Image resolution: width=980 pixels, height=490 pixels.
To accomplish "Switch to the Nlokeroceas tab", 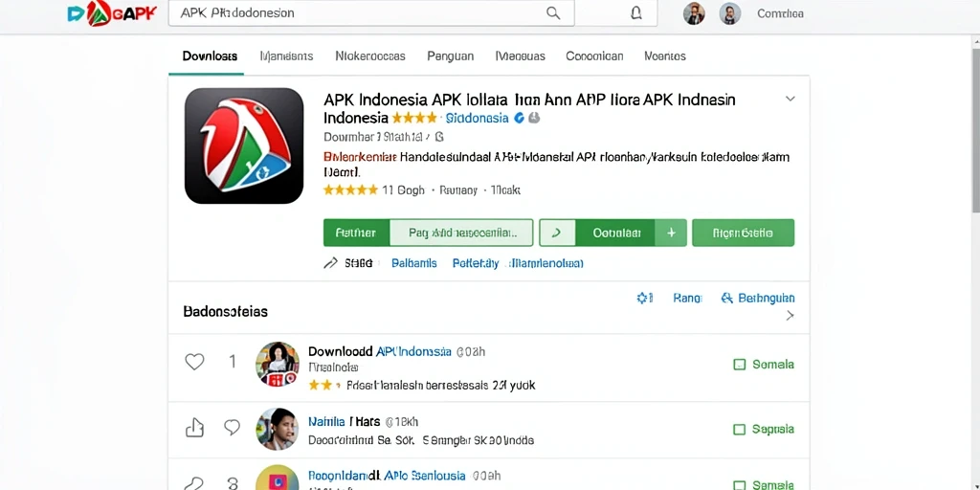I will click(370, 56).
